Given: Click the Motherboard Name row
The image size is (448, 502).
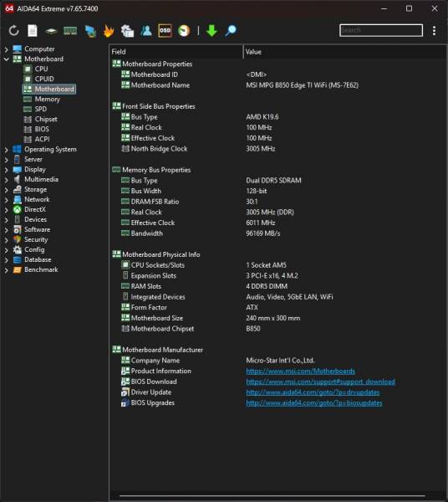Looking at the screenshot, I should tap(277, 85).
